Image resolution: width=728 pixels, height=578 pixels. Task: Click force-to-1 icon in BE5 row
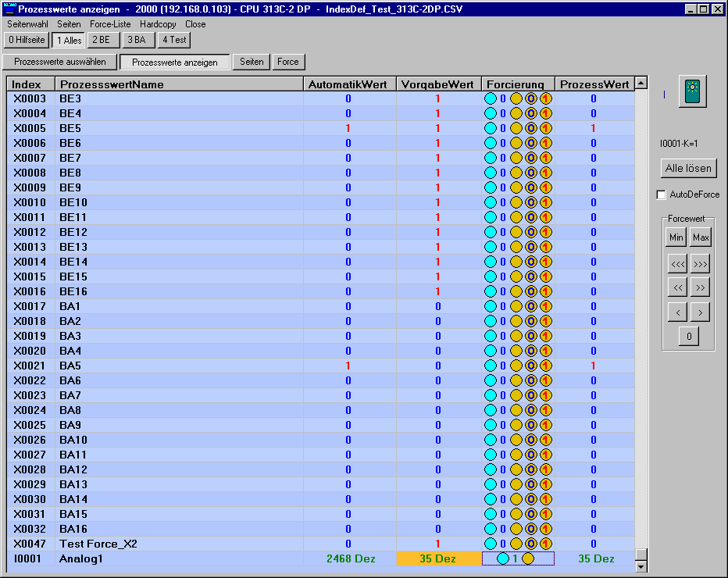[x=545, y=128]
